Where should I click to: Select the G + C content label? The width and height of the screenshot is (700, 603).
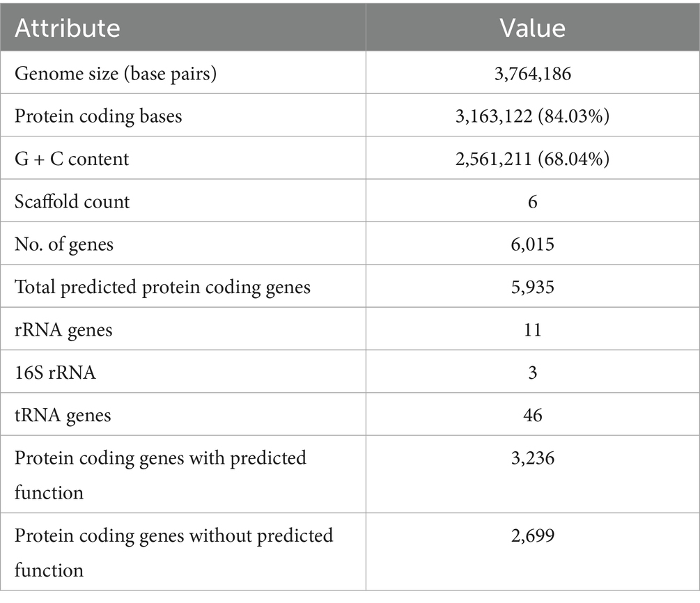coord(72,159)
